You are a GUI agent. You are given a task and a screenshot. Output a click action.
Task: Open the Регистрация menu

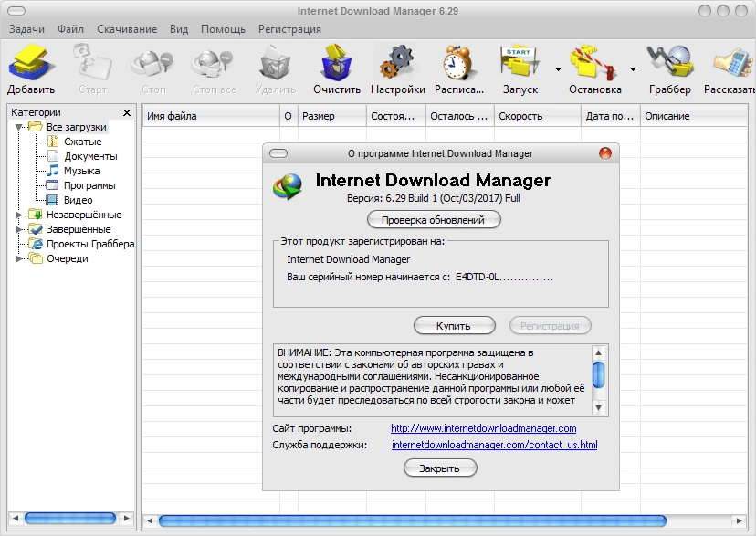point(289,29)
